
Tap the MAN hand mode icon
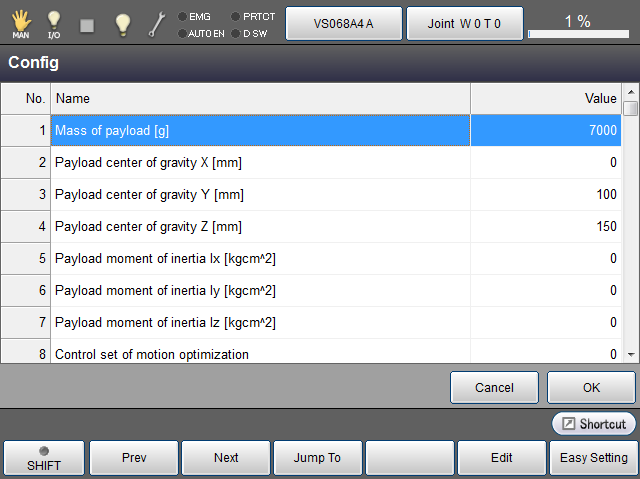[x=21, y=23]
